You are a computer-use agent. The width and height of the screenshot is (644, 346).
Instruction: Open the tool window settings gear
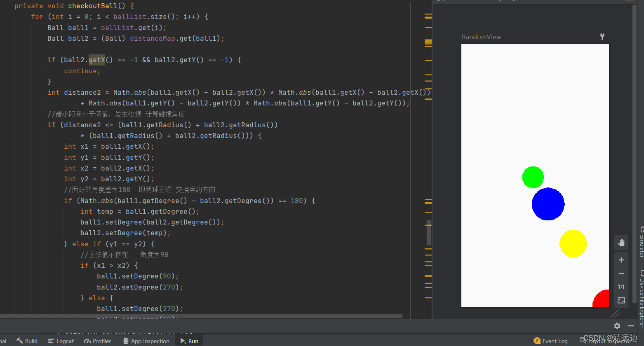pyautogui.click(x=617, y=326)
